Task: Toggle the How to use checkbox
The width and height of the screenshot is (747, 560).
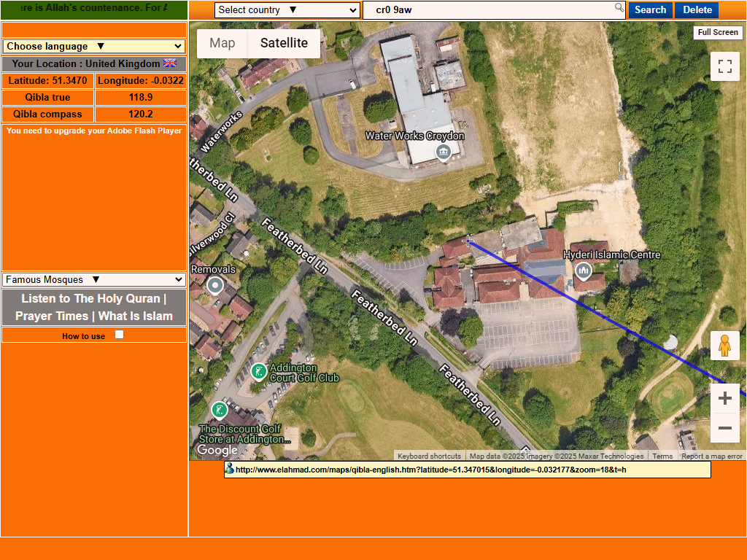Action: pos(119,335)
